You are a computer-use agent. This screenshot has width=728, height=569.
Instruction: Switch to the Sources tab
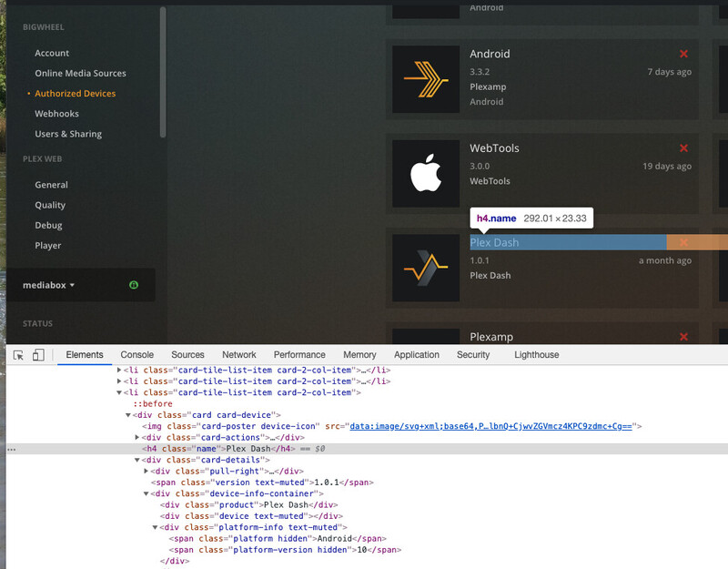coord(187,355)
